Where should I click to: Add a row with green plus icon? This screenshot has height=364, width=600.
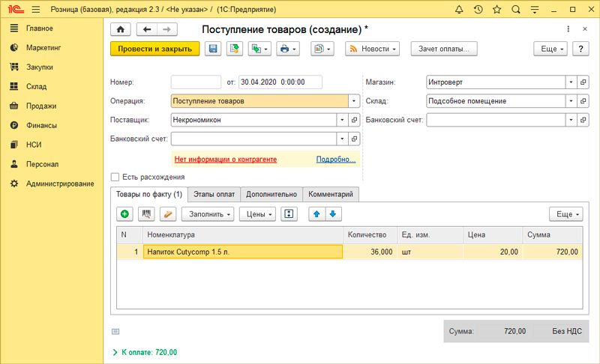[124, 214]
